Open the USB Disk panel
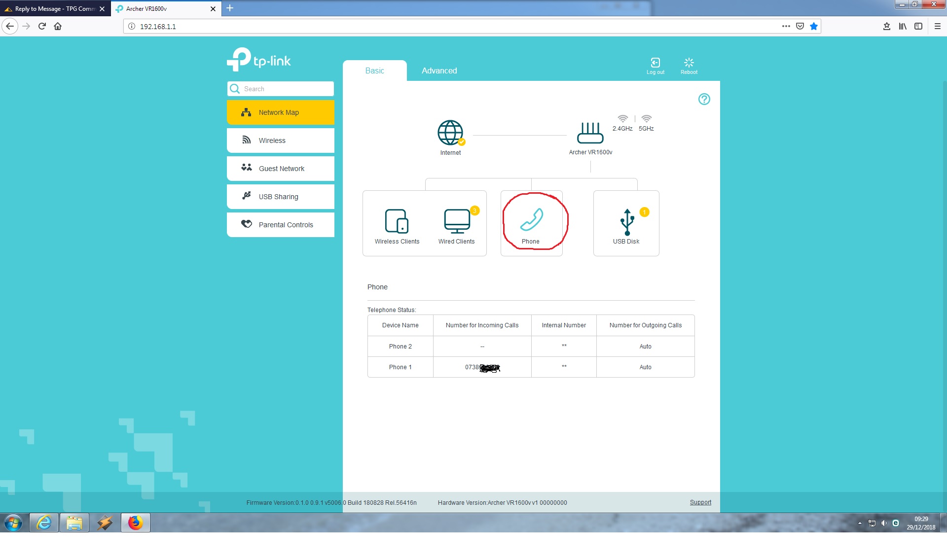Viewport: 947px width, 560px height. pos(626,223)
